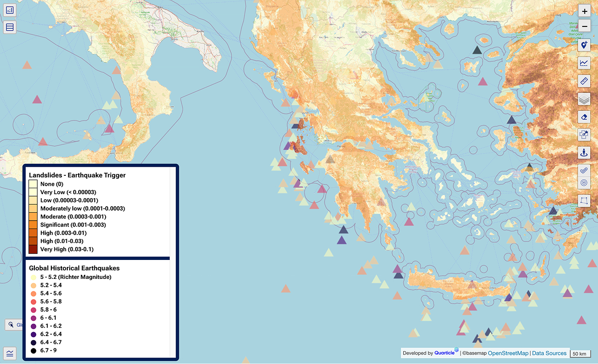The width and height of the screenshot is (598, 364).
Task: Activate the measurement ruler tool
Action: click(x=584, y=81)
